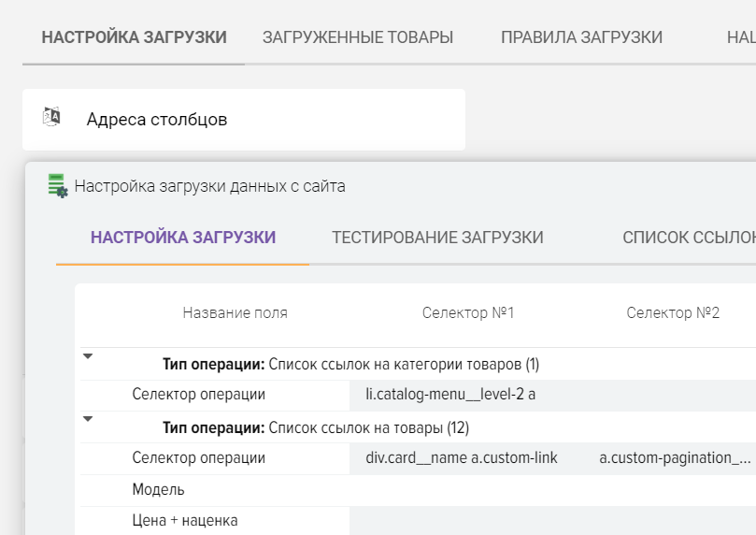Click the green settings icon in dialog title
Viewport: 756px width, 535px height.
(x=58, y=185)
